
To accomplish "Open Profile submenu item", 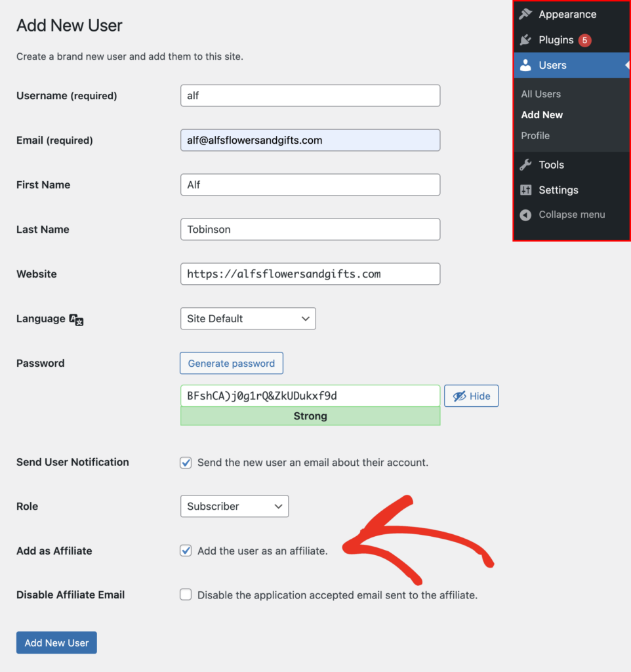I will click(x=535, y=135).
